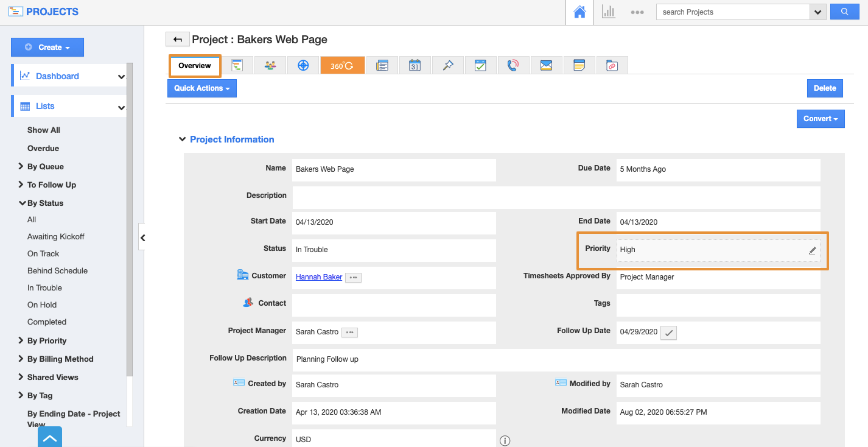Open the Quick Actions dropdown
868x447 pixels.
pyautogui.click(x=201, y=88)
